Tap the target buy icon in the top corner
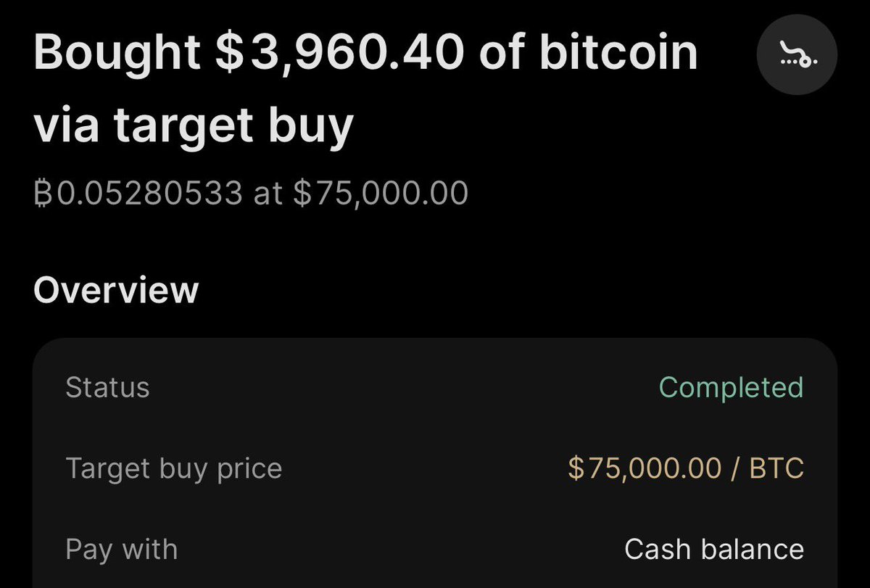Image resolution: width=870 pixels, height=588 pixels. click(x=797, y=57)
